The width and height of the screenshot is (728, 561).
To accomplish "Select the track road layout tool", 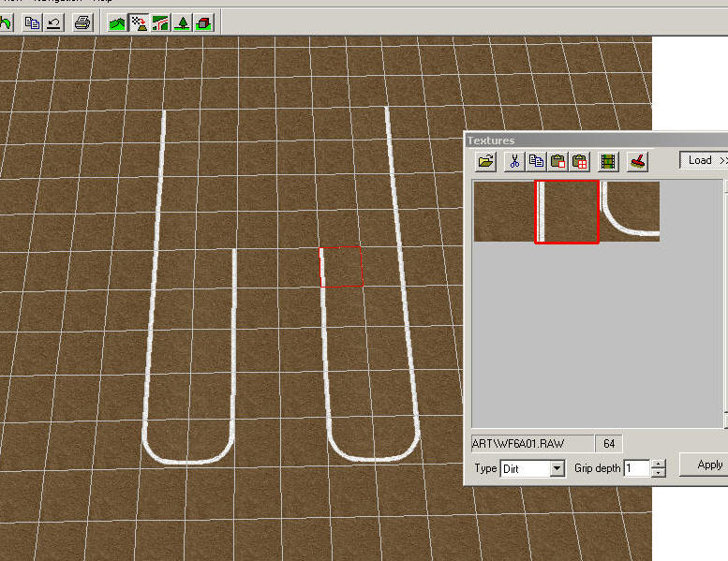I will (x=160, y=22).
